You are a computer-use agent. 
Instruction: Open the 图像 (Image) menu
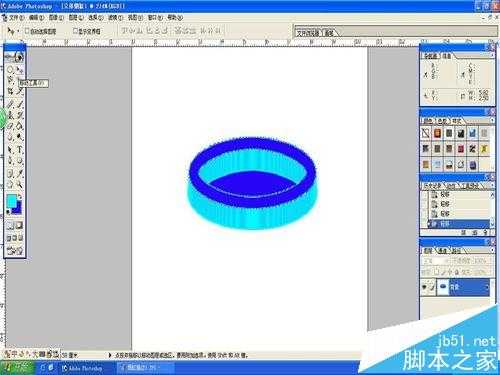click(56, 17)
